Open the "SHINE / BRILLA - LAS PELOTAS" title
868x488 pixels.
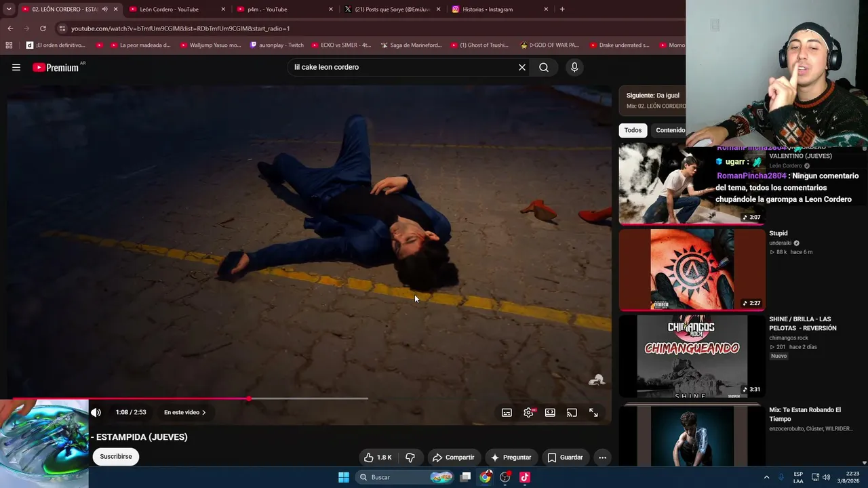803,323
